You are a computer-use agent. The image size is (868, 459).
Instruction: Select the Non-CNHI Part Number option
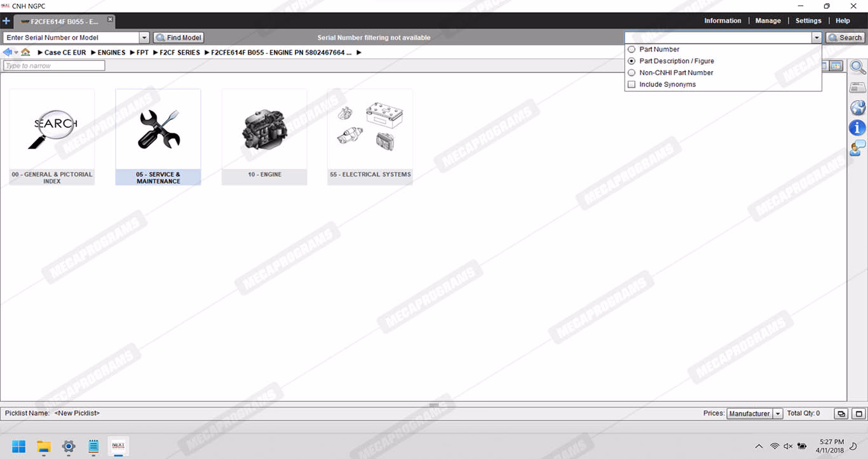tap(631, 73)
